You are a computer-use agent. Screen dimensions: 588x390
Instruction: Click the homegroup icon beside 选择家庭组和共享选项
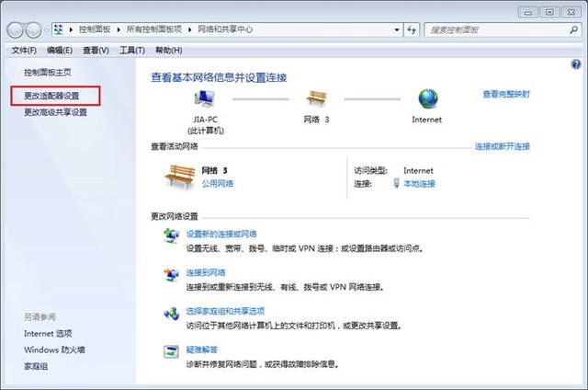[172, 314]
